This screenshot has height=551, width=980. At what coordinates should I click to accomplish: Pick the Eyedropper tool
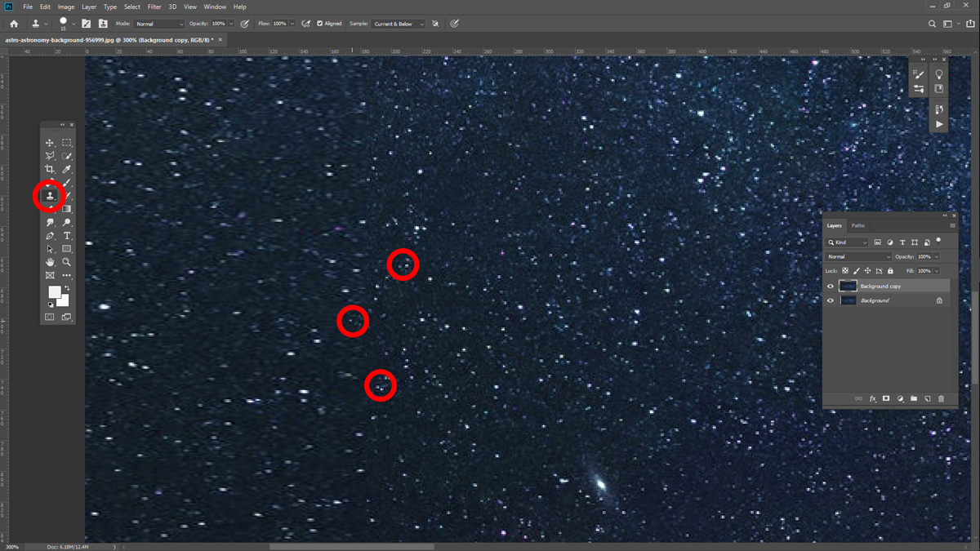[67, 170]
